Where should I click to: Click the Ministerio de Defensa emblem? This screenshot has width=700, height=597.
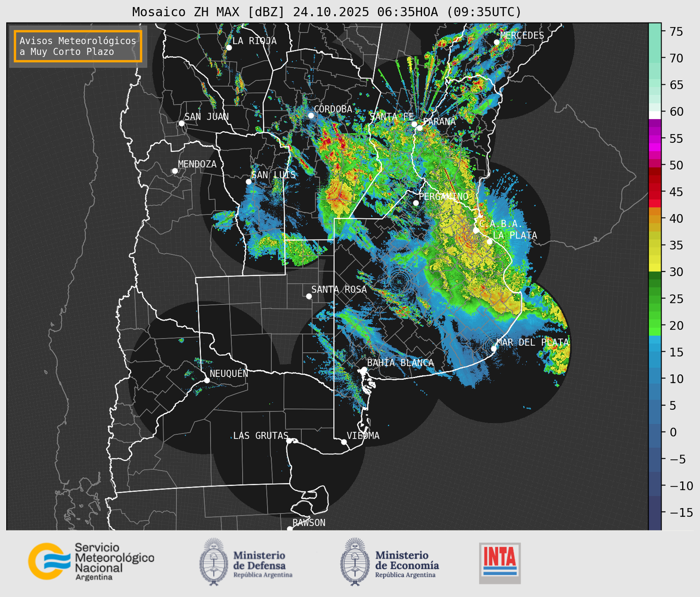[x=214, y=561]
